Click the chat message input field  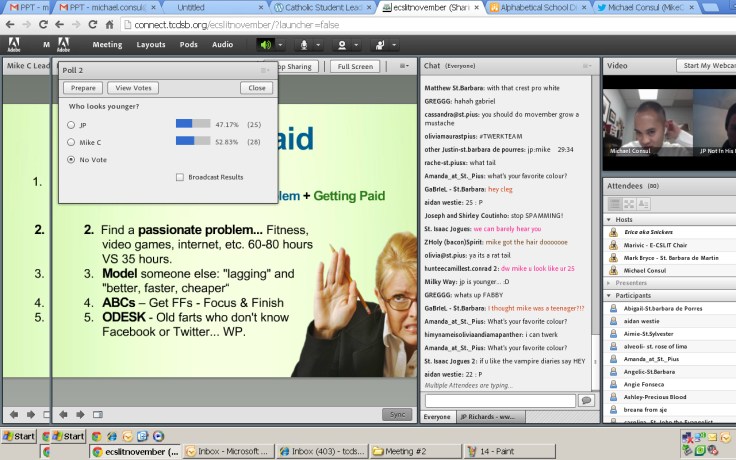pyautogui.click(x=499, y=400)
